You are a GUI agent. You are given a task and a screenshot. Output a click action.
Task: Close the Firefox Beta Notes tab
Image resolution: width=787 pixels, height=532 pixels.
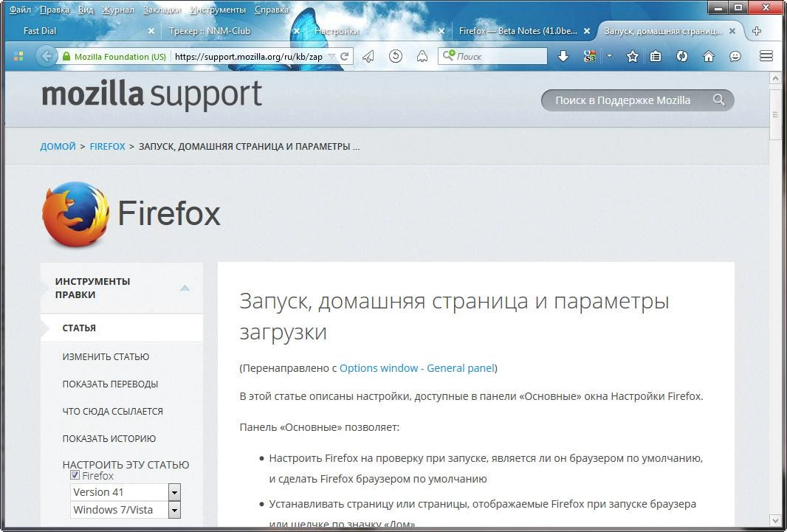(587, 31)
